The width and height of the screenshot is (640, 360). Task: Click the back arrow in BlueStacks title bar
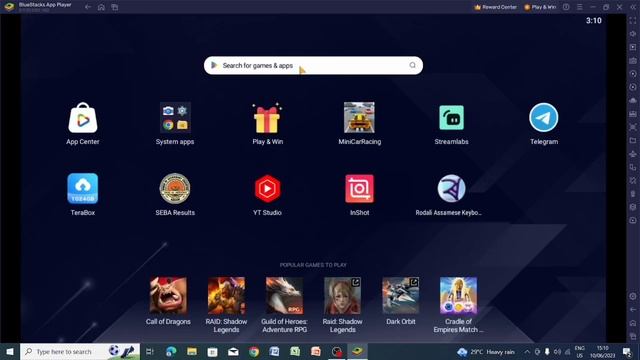click(88, 7)
